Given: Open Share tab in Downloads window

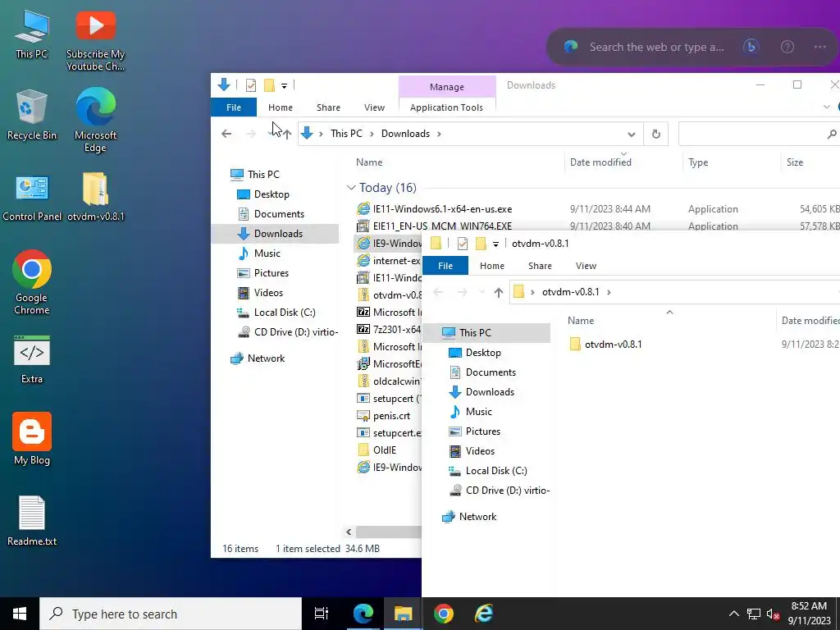Looking at the screenshot, I should [x=328, y=107].
